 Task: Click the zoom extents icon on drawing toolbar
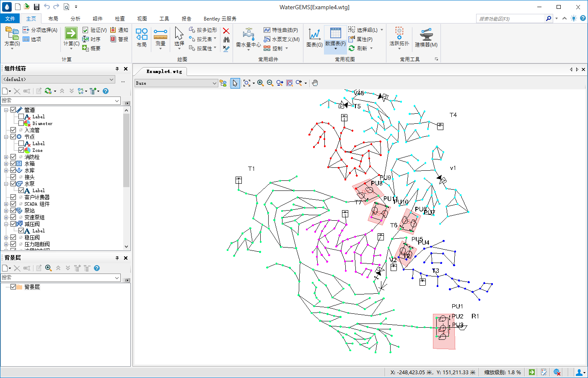pyautogui.click(x=247, y=83)
